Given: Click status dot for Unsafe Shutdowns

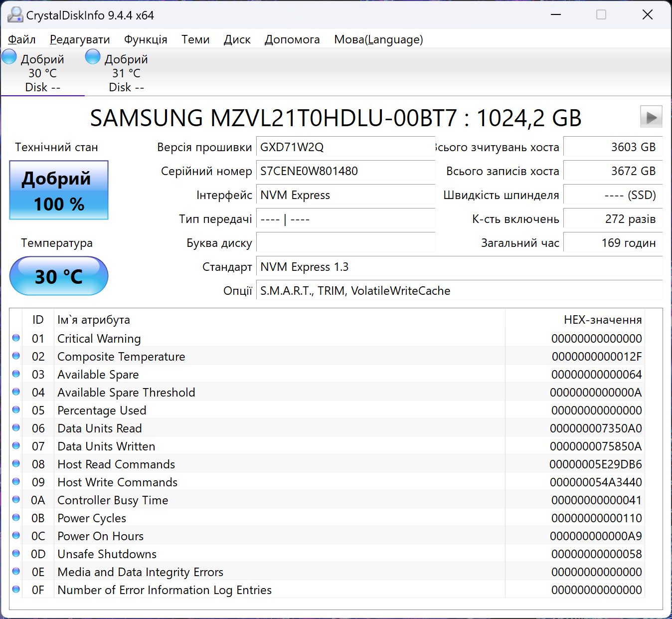Looking at the screenshot, I should [16, 553].
